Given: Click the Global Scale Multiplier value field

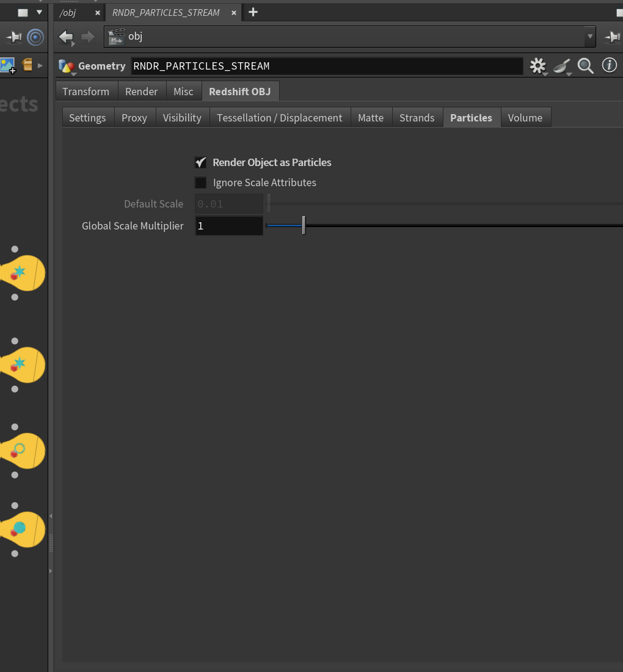Looking at the screenshot, I should [229, 226].
